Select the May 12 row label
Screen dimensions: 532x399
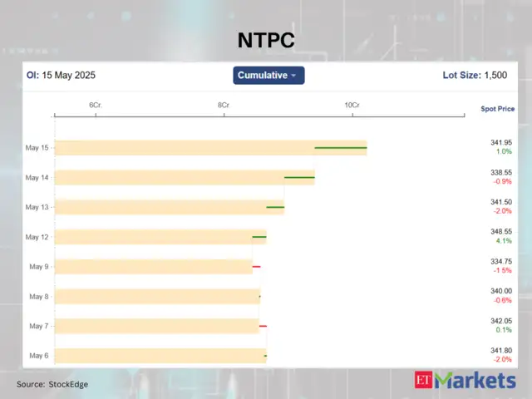[x=37, y=237]
